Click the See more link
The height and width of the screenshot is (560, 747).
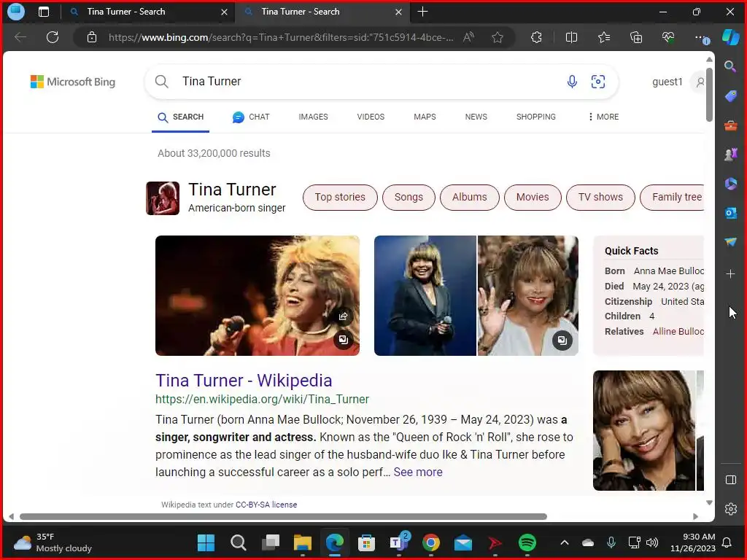click(x=418, y=472)
